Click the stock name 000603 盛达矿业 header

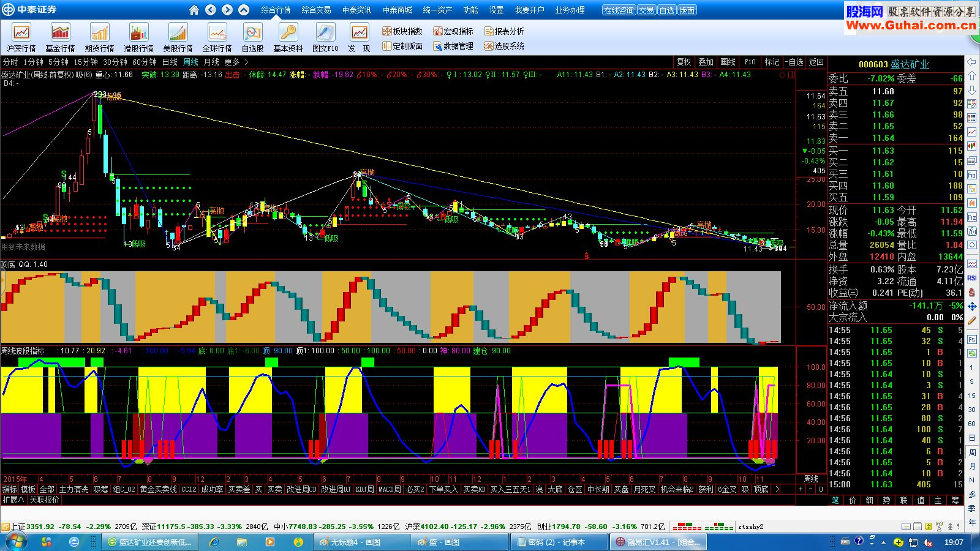point(894,64)
